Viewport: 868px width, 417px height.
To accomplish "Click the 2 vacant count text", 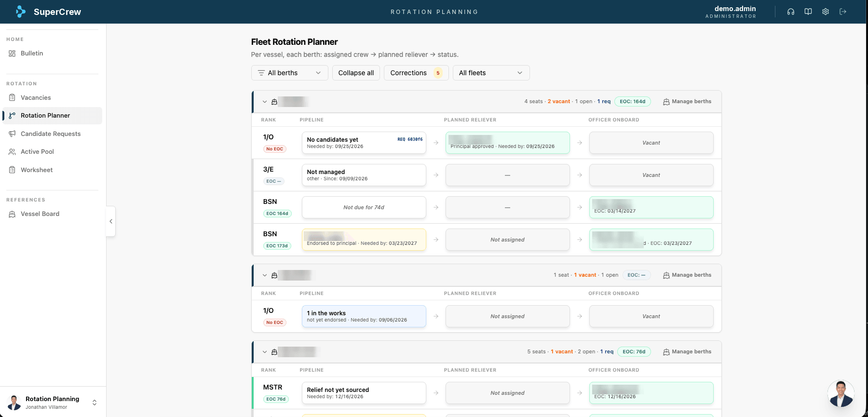I will click(x=559, y=102).
